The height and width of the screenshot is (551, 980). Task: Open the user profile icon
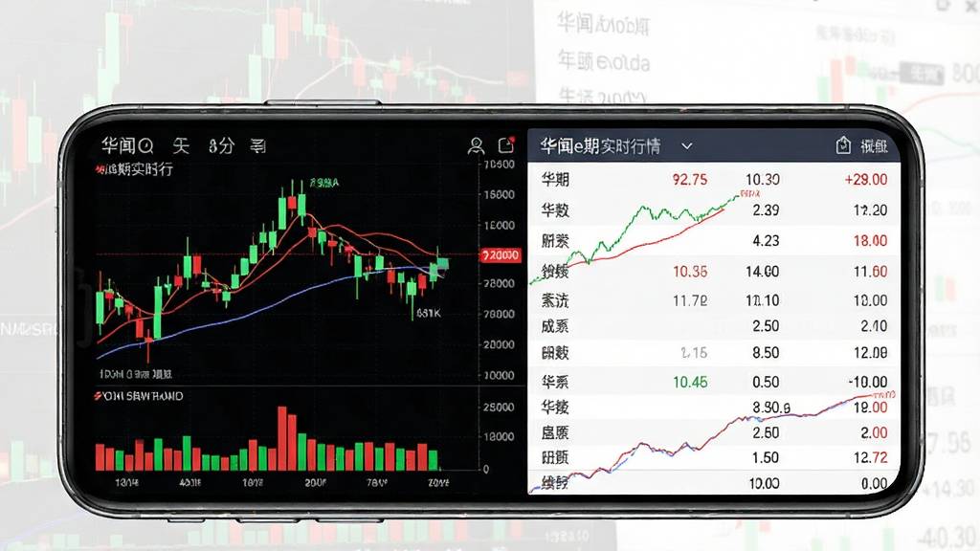[476, 145]
